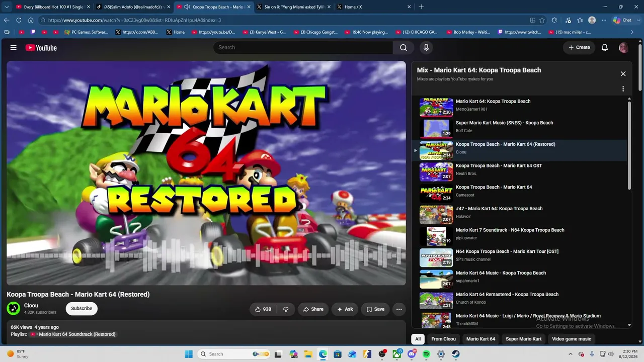The width and height of the screenshot is (644, 362).
Task: Share this video
Action: tap(313, 309)
